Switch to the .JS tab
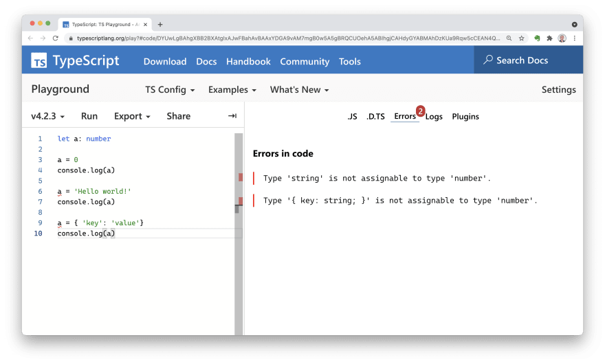The width and height of the screenshot is (605, 364). [x=352, y=117]
